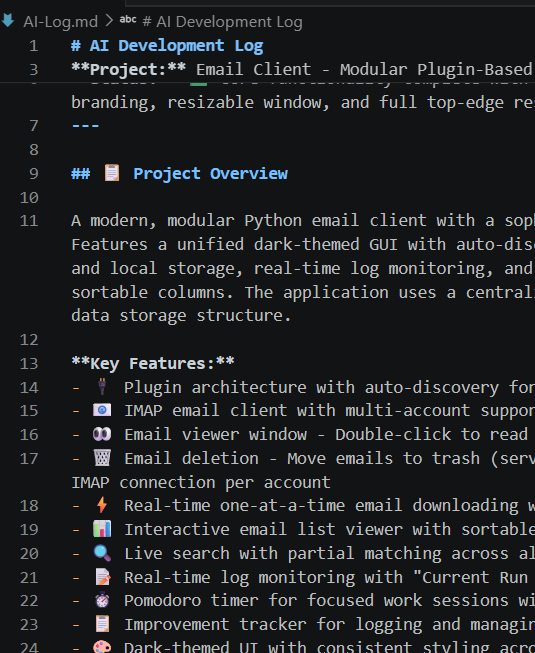Click the text 'IMAP connection per account'
The image size is (535, 653).
201,482
